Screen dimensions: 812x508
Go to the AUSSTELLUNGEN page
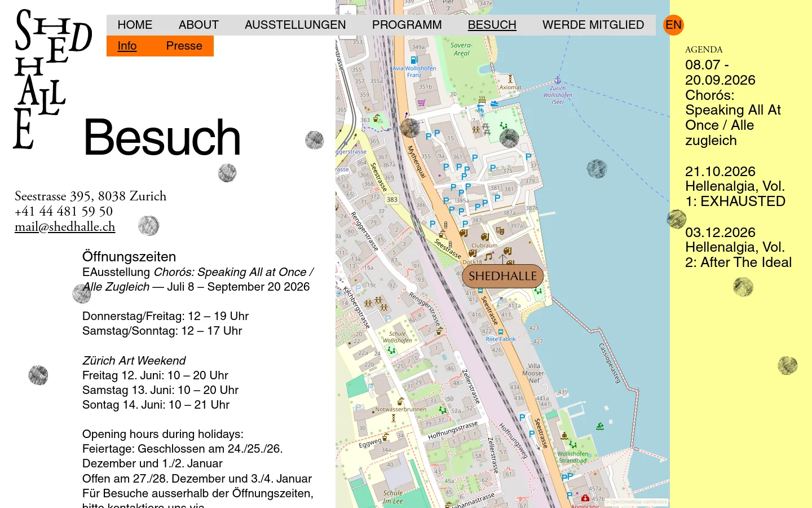(295, 25)
